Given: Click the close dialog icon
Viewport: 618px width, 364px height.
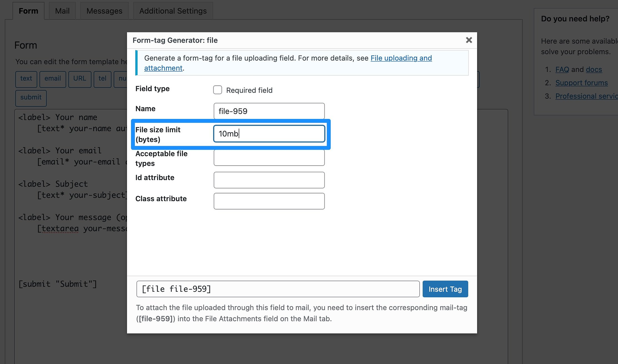Looking at the screenshot, I should click(468, 40).
